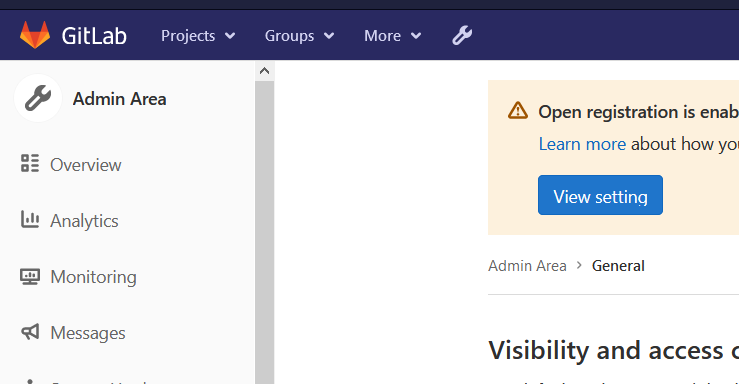
Task: Click the View setting button
Action: click(600, 195)
